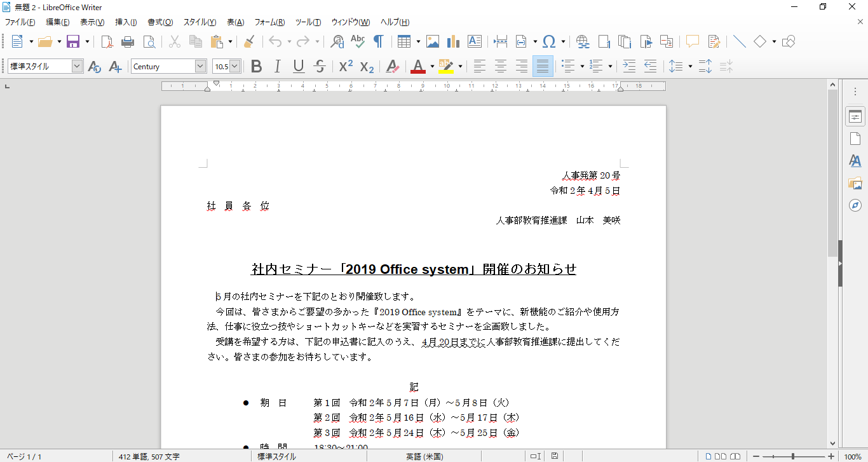
Task: Open highlighting color dropdown arrow
Action: click(460, 66)
